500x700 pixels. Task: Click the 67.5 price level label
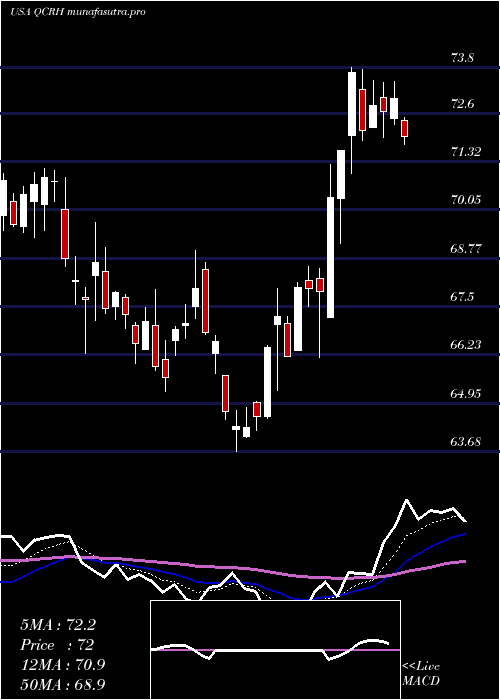coord(462,297)
